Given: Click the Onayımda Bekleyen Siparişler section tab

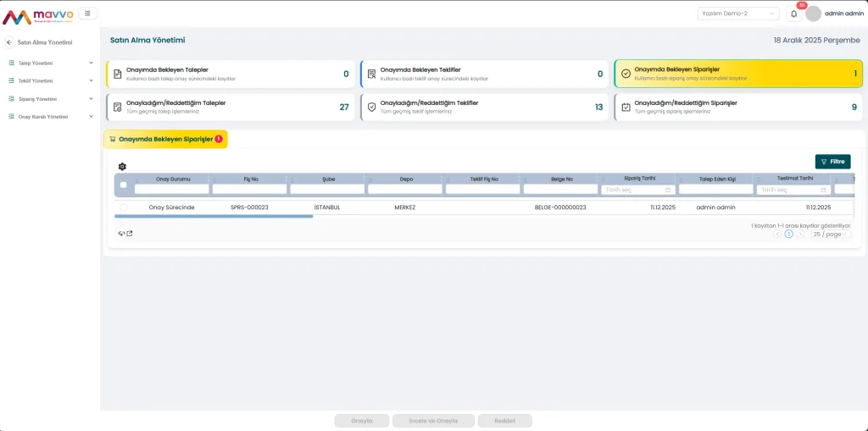Looking at the screenshot, I should coord(165,140).
